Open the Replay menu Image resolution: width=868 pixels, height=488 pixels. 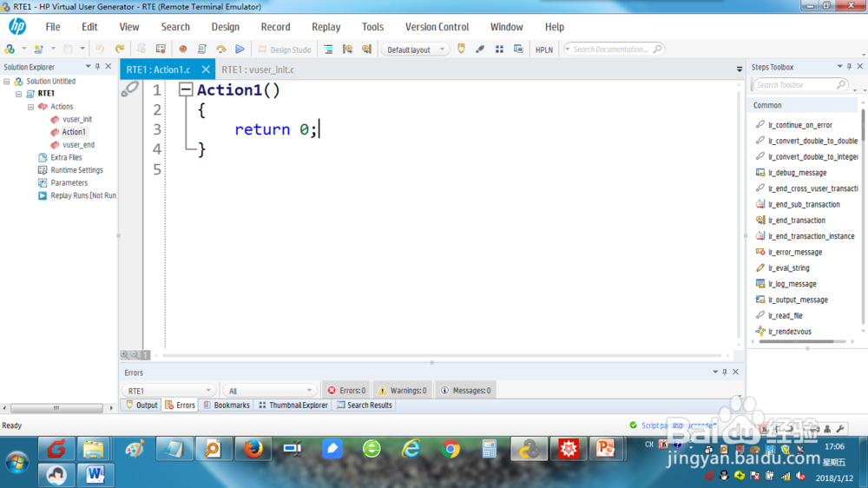326,27
